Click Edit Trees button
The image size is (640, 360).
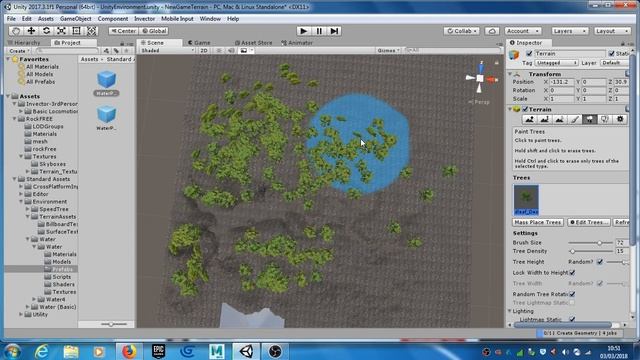(589, 222)
